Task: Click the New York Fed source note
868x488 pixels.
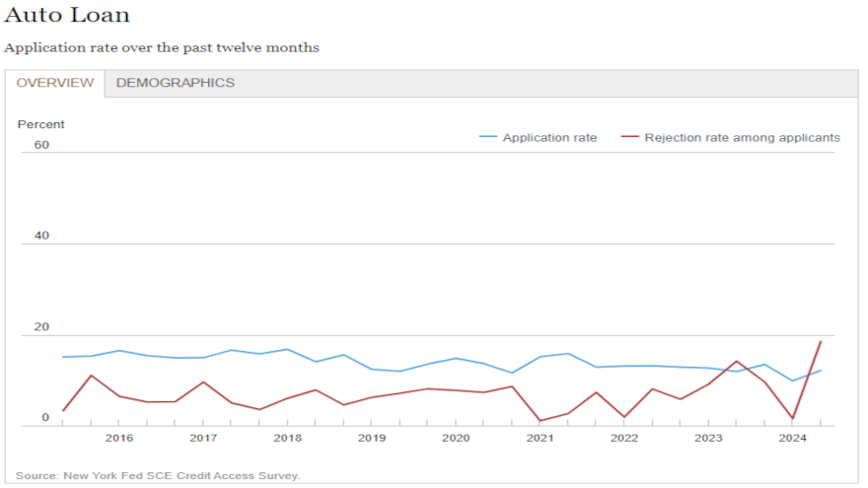Action: coord(158,475)
